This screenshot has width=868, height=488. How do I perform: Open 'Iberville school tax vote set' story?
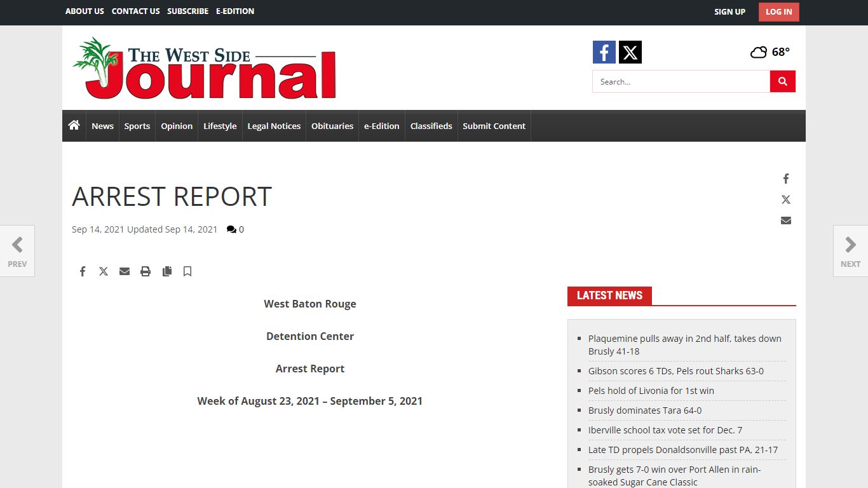pyautogui.click(x=665, y=430)
